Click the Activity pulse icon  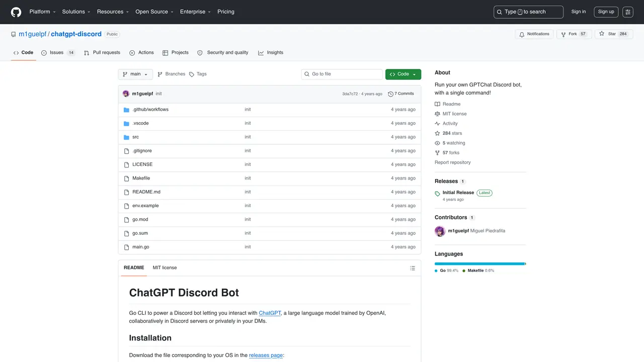pyautogui.click(x=438, y=124)
